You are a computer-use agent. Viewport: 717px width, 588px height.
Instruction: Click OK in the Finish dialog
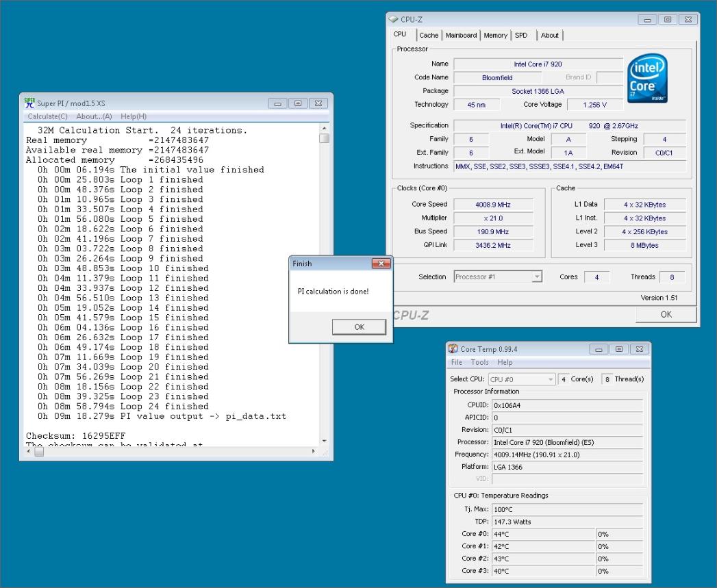(360, 327)
